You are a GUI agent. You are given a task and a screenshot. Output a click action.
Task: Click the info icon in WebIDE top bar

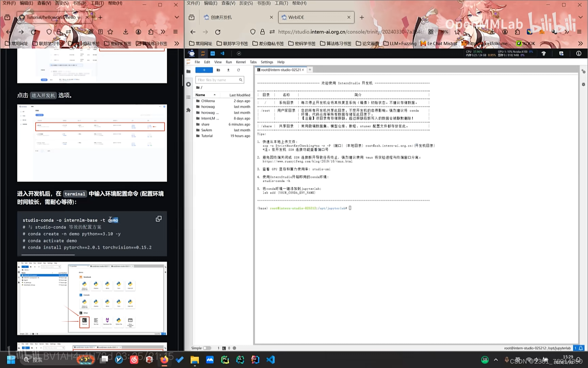coord(578,53)
